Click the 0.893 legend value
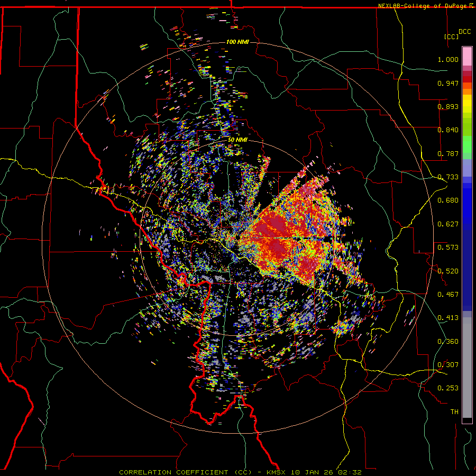This screenshot has height=476, width=476. point(448,106)
